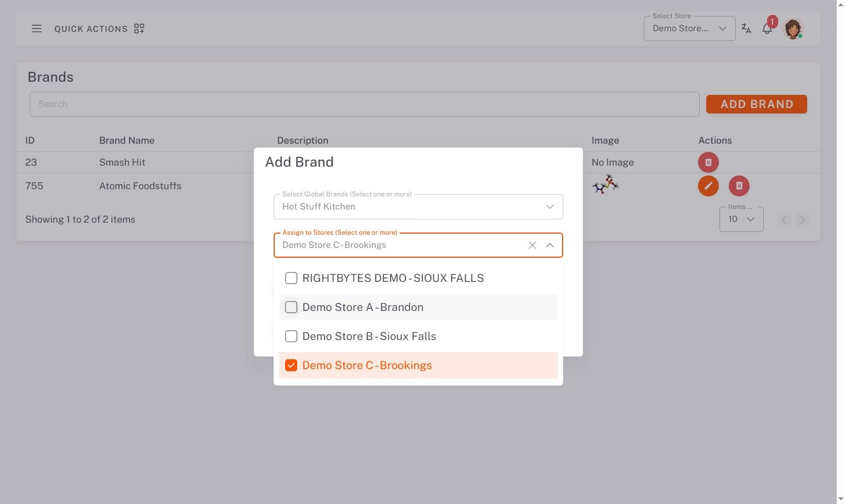Check Demo Store A - Brandon checkbox

291,307
